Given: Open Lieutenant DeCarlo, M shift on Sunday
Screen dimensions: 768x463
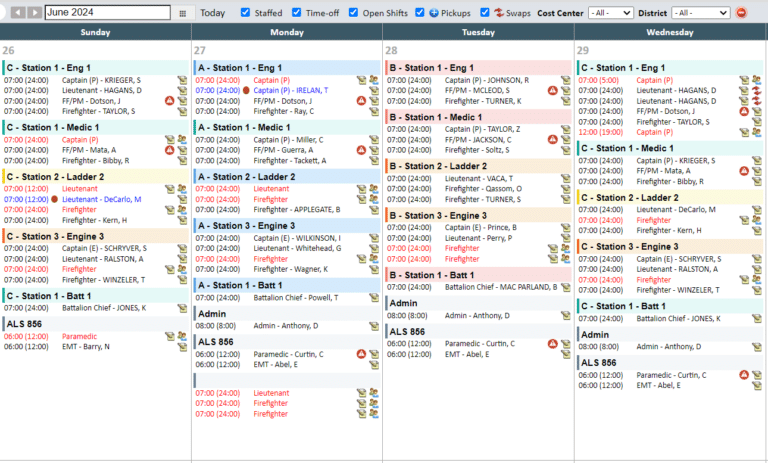Looking at the screenshot, I should tap(102, 199).
